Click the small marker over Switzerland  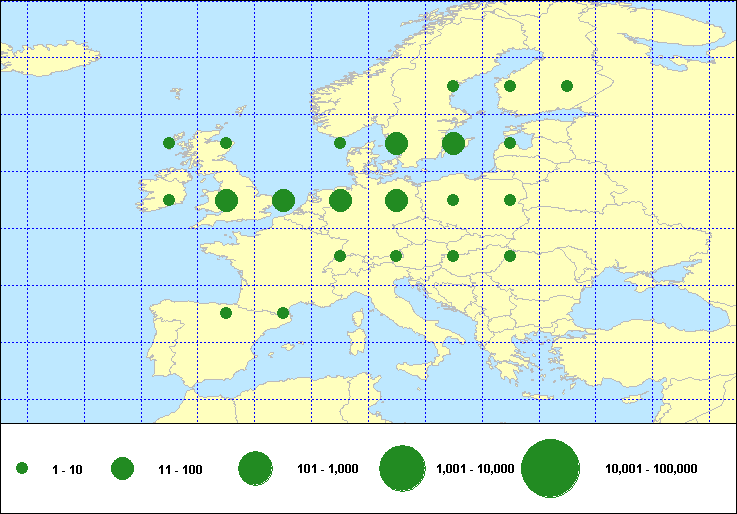pos(340,256)
